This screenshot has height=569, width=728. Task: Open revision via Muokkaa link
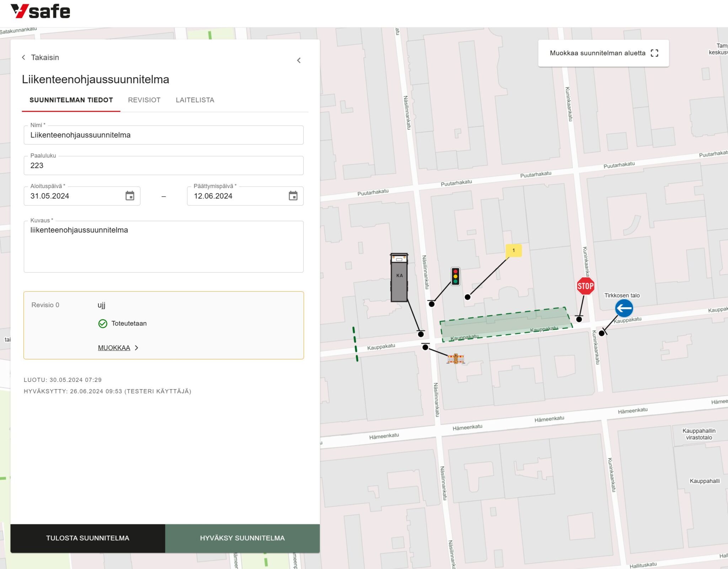point(118,348)
